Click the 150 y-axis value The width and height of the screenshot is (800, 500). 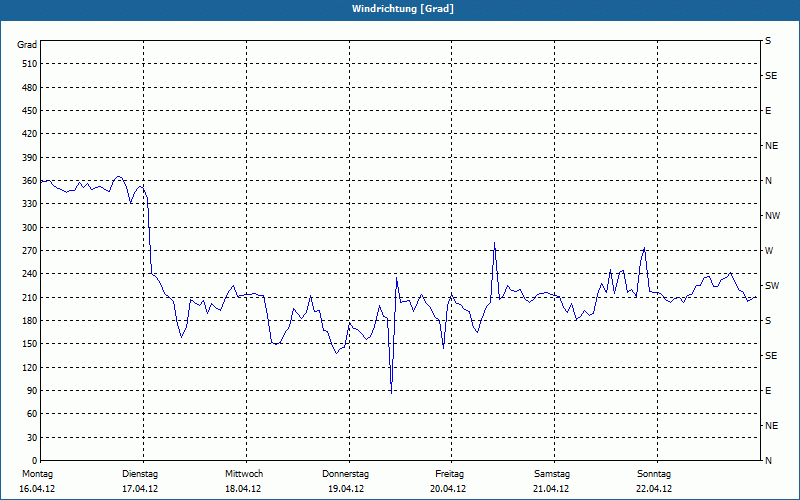(30, 344)
